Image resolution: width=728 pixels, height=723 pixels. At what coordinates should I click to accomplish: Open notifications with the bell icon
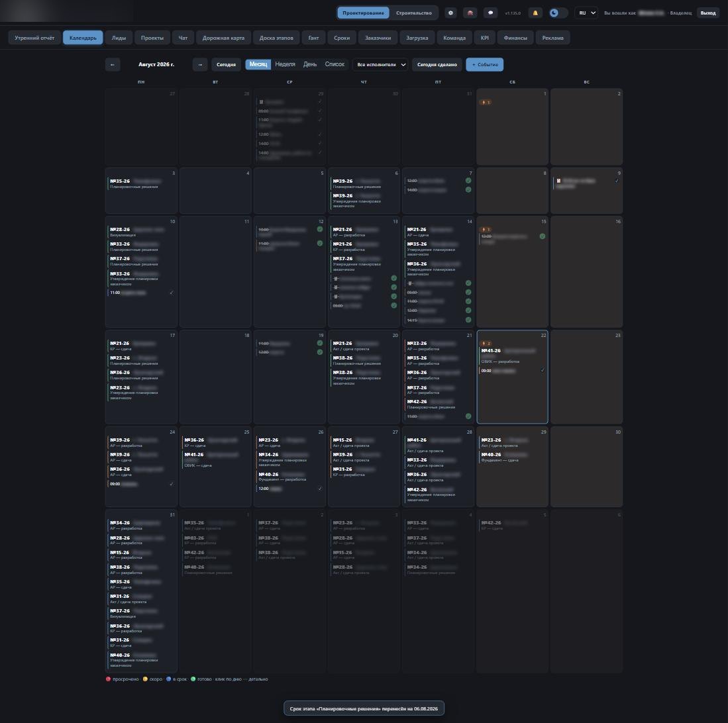pyautogui.click(x=535, y=13)
